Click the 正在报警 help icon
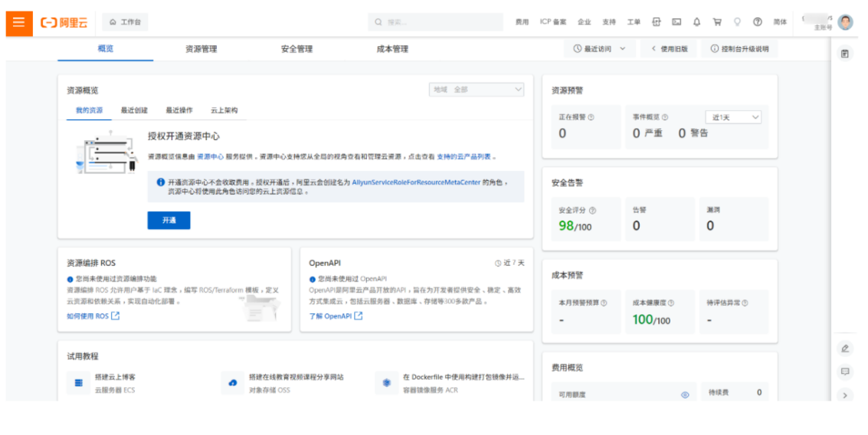This screenshot has width=868, height=435. click(591, 117)
